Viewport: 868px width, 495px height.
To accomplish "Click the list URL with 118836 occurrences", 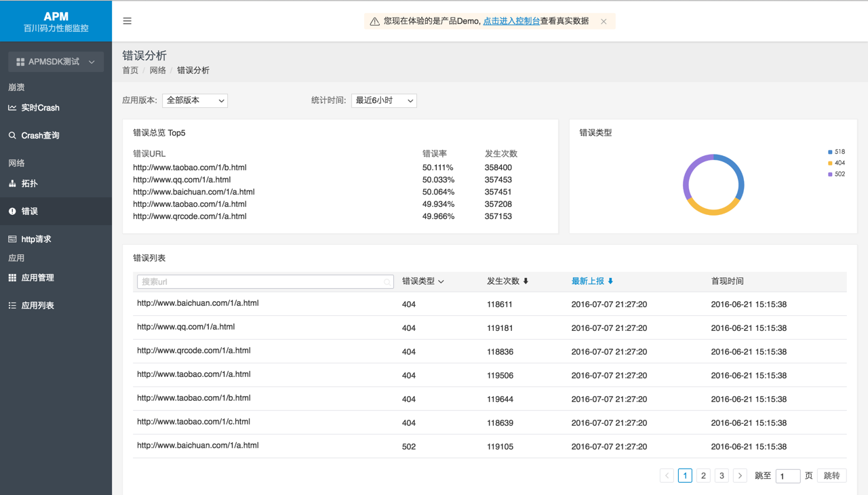I will [194, 351].
